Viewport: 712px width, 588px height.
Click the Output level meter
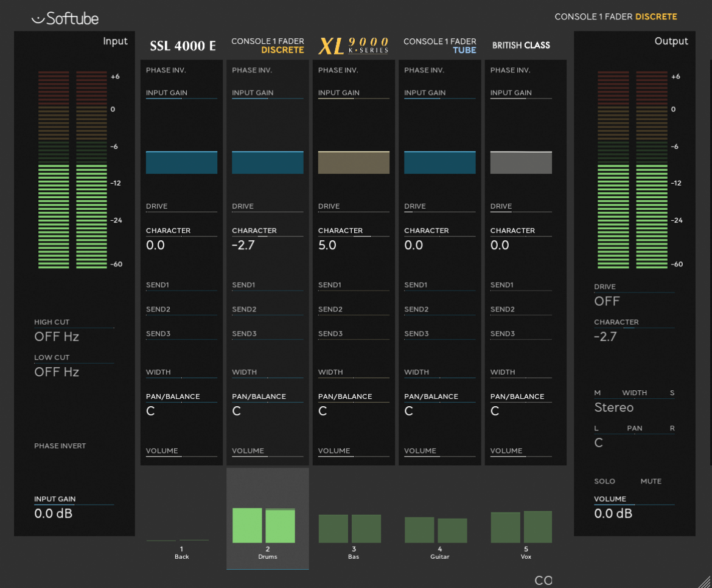[632, 170]
